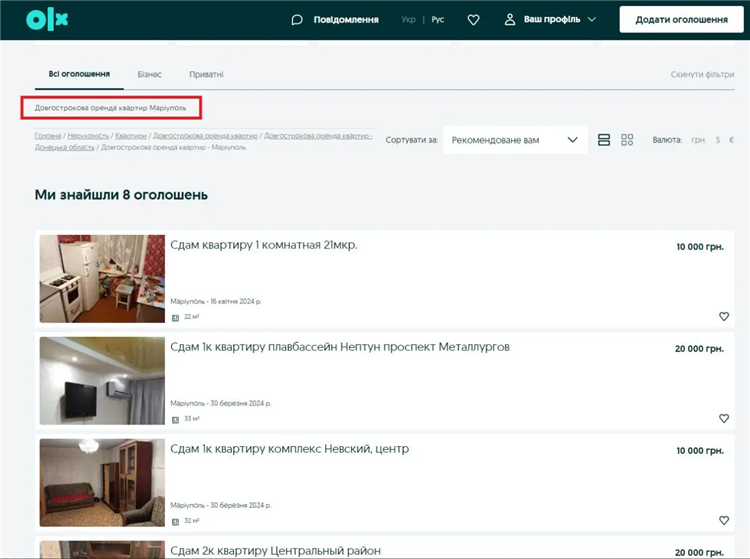
Task: Click title Довгострокова оренда квартир Маріуполь
Action: [x=110, y=108]
